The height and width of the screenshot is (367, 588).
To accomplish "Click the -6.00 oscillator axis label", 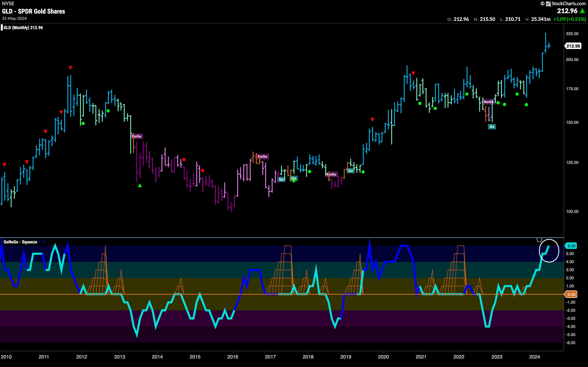I will tap(570, 343).
